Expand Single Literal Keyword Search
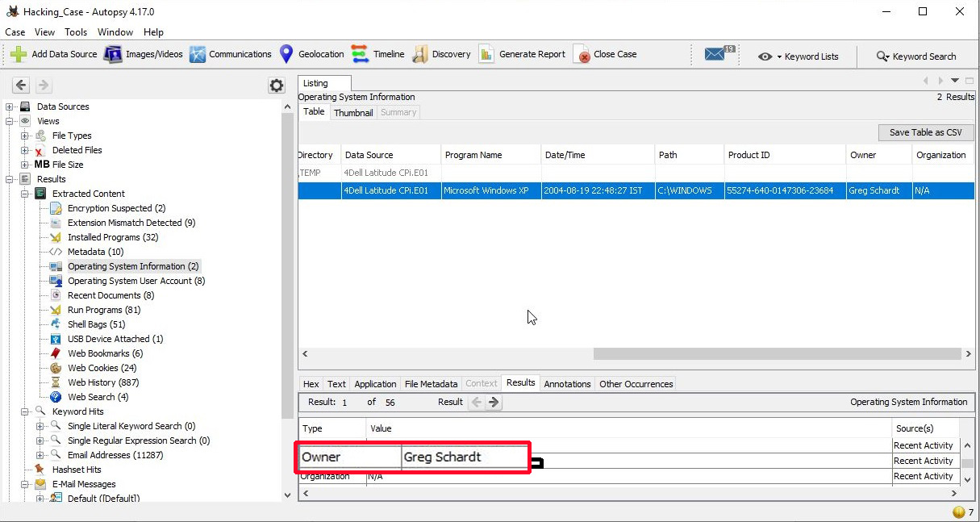The height and width of the screenshot is (522, 980). [x=40, y=426]
